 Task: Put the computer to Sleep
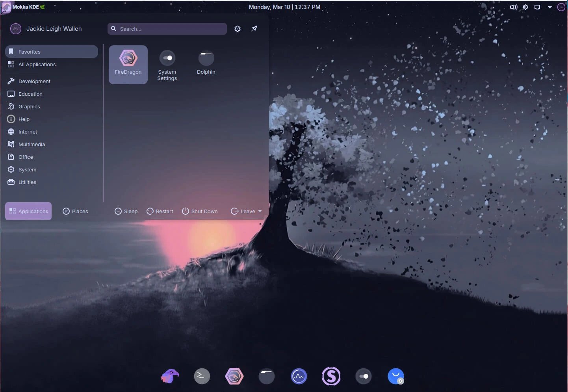point(126,211)
